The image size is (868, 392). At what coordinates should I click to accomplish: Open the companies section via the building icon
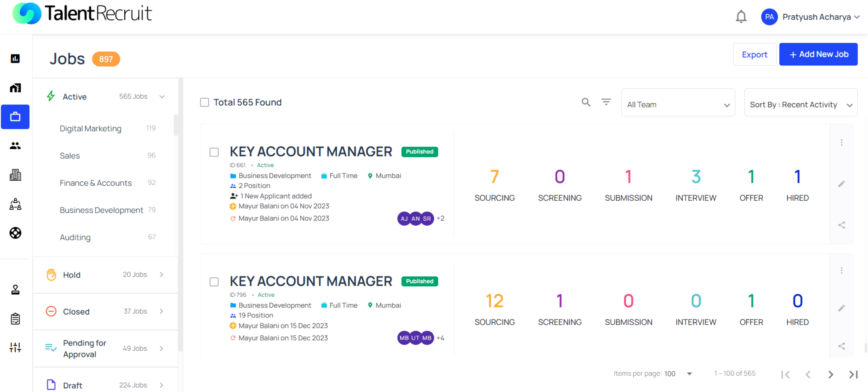[15, 175]
